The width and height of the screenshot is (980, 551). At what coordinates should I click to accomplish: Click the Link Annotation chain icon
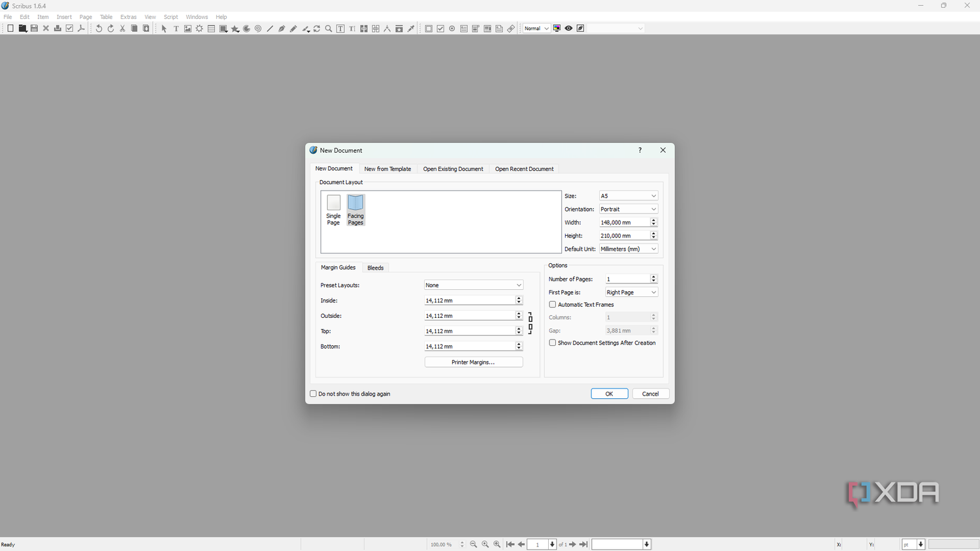(x=511, y=29)
